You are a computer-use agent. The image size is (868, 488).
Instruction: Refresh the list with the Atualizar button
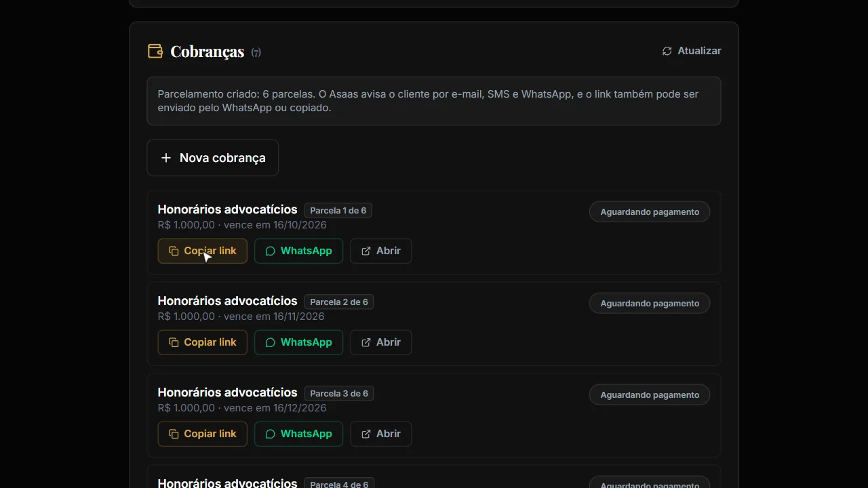point(692,51)
